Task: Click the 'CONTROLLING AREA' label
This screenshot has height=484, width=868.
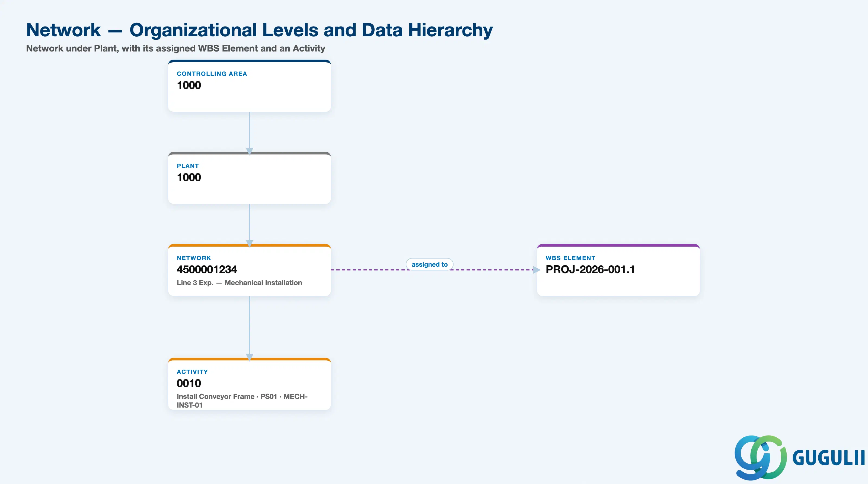Action: [212, 74]
